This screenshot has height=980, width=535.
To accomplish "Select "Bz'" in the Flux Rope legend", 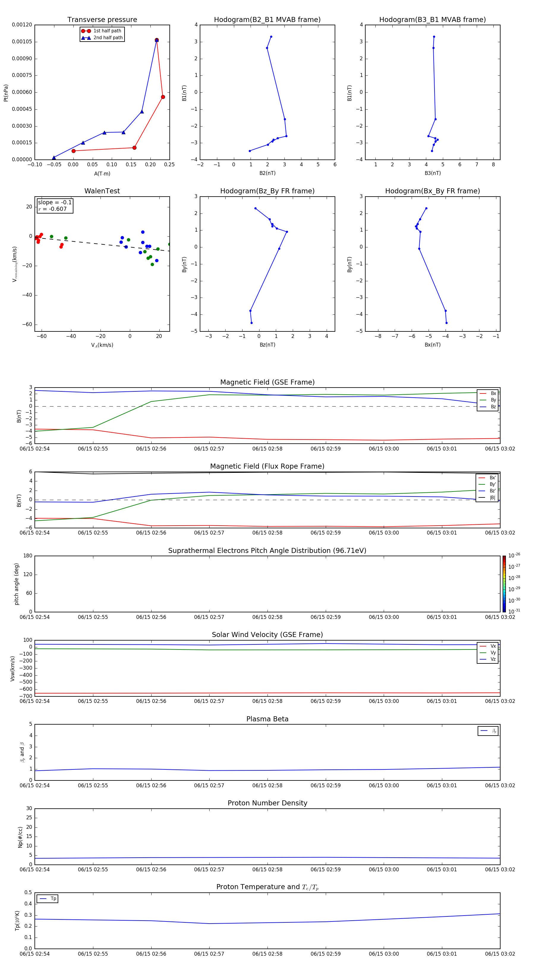I will (x=487, y=491).
